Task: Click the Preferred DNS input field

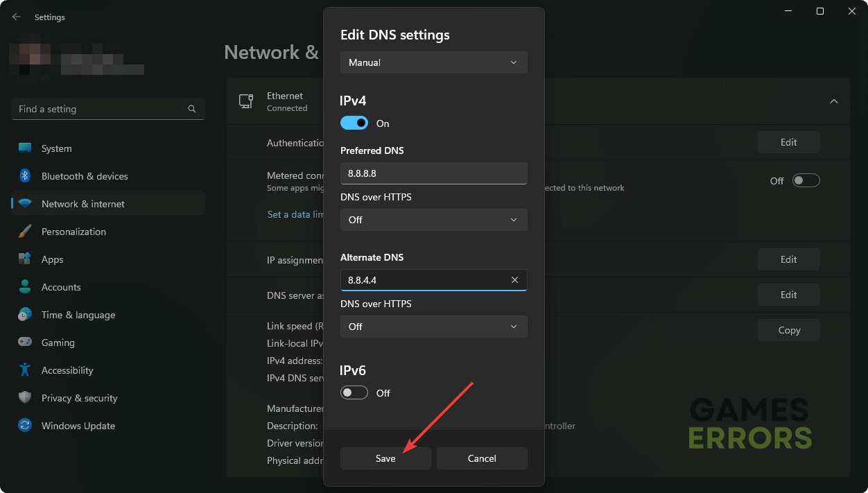Action: (433, 173)
